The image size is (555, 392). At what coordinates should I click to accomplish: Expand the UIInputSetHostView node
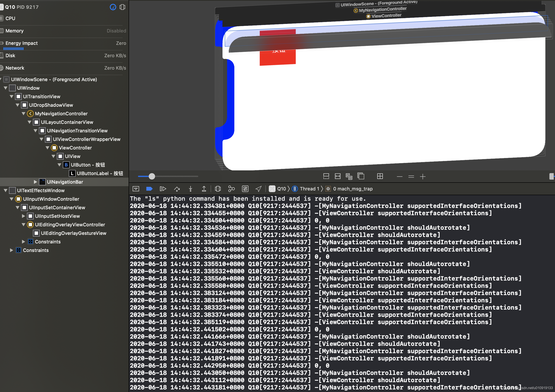(23, 216)
